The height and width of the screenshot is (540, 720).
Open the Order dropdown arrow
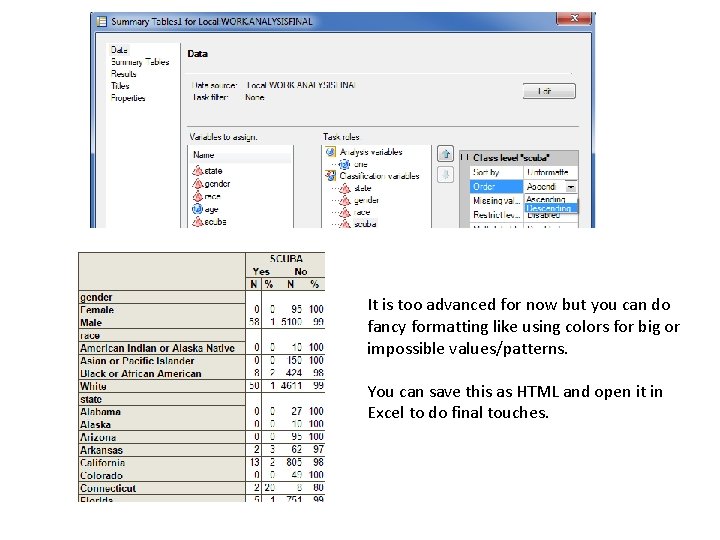tap(570, 187)
